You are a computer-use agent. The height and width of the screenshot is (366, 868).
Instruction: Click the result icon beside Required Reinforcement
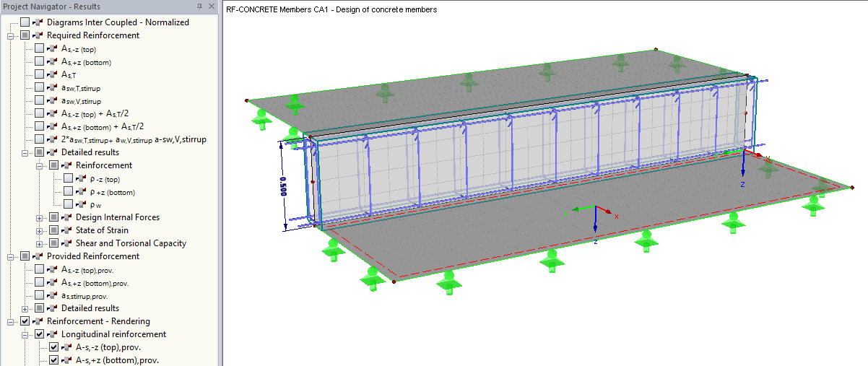[x=38, y=35]
